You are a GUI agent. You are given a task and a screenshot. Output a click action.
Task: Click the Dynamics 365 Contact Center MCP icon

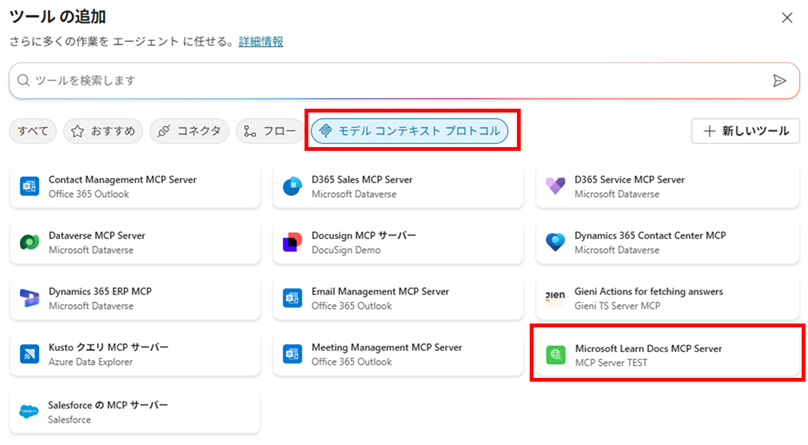click(555, 242)
